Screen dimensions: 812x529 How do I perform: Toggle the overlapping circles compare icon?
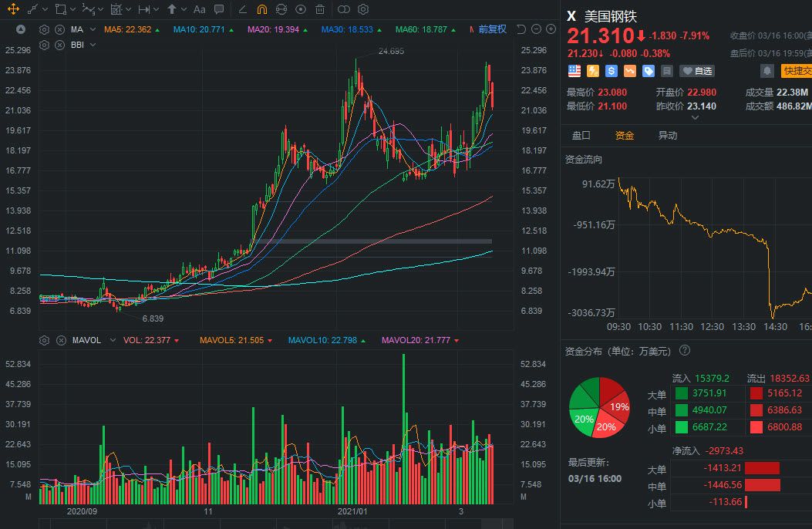(x=343, y=9)
